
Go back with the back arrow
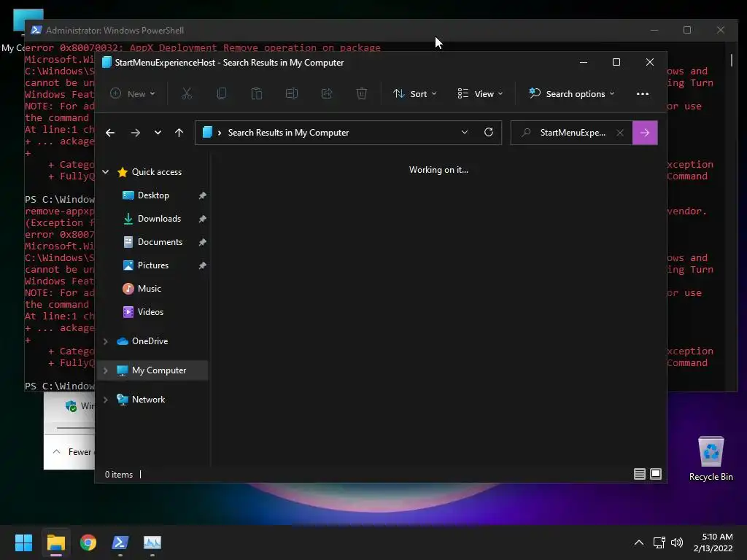click(110, 133)
